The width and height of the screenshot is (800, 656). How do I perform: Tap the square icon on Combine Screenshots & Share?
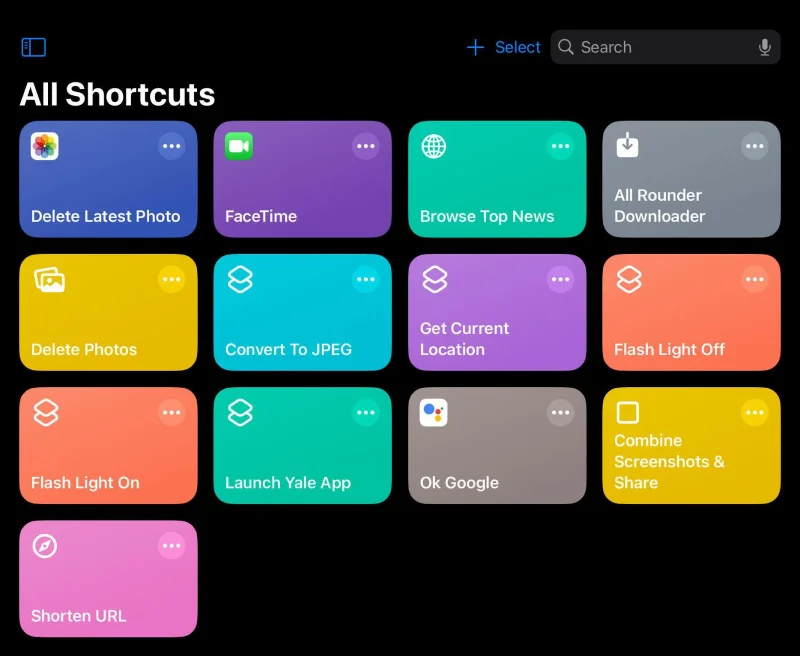click(628, 412)
